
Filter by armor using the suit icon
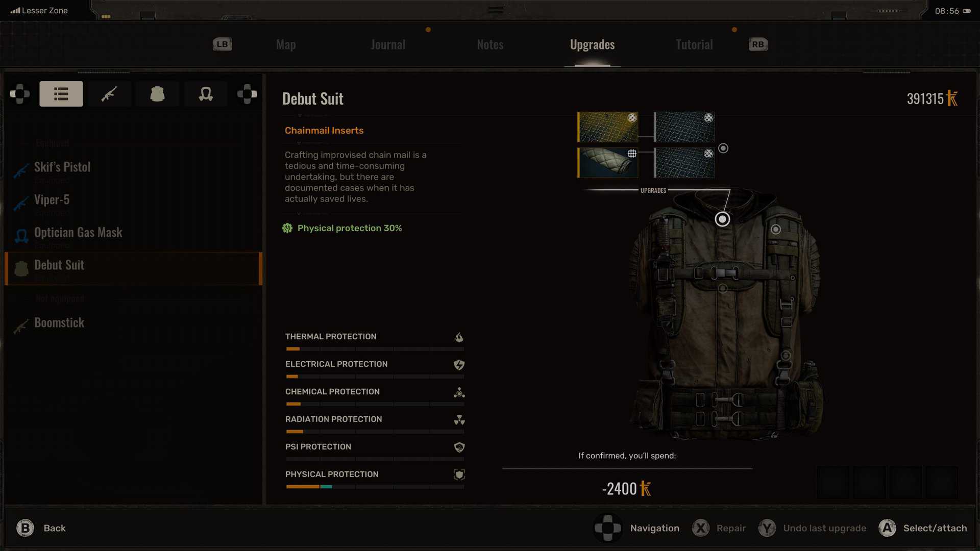tap(157, 94)
